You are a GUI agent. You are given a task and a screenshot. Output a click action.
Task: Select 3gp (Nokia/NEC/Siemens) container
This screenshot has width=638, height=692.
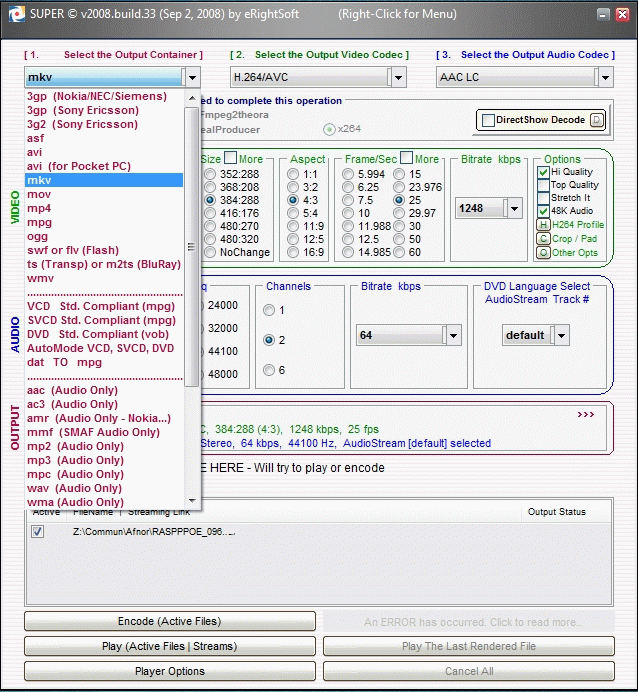[x=104, y=96]
